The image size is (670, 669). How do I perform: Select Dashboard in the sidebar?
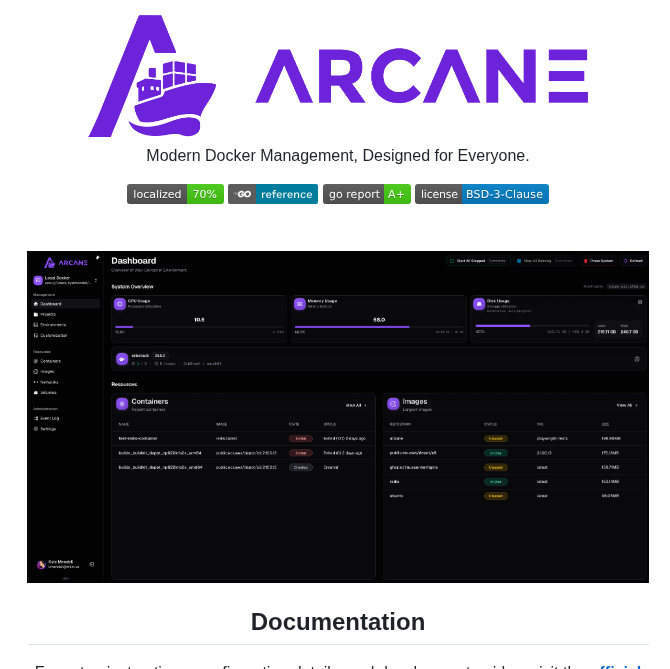click(x=66, y=304)
